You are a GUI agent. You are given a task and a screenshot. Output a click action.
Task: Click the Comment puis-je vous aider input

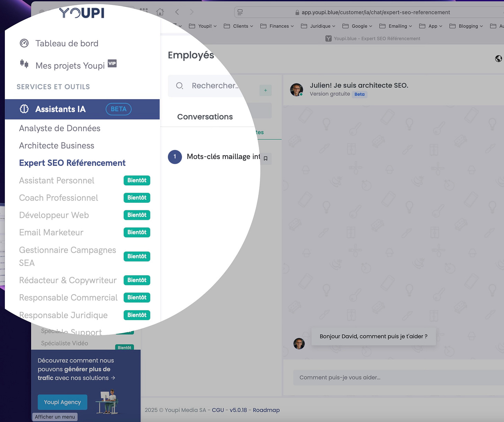point(398,378)
